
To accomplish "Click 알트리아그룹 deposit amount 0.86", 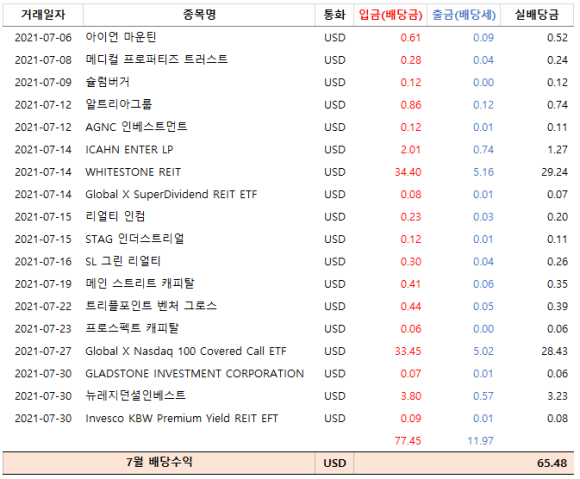I will (411, 105).
